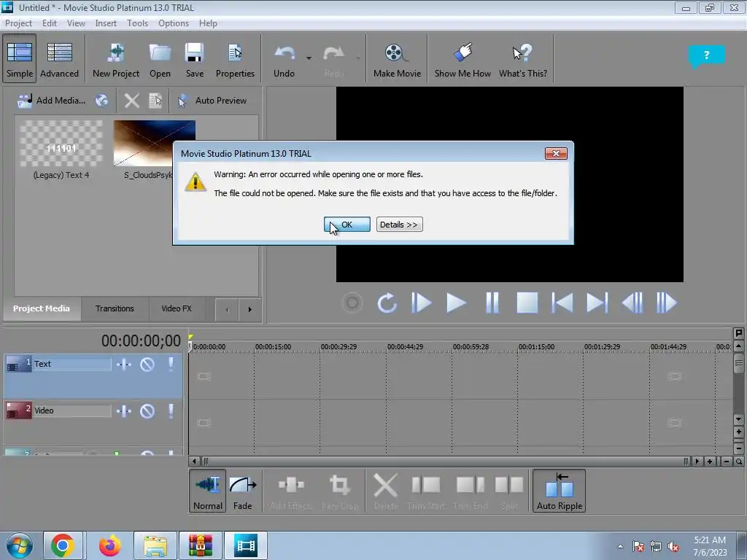Open the Project menu
747x560 pixels.
click(x=18, y=23)
